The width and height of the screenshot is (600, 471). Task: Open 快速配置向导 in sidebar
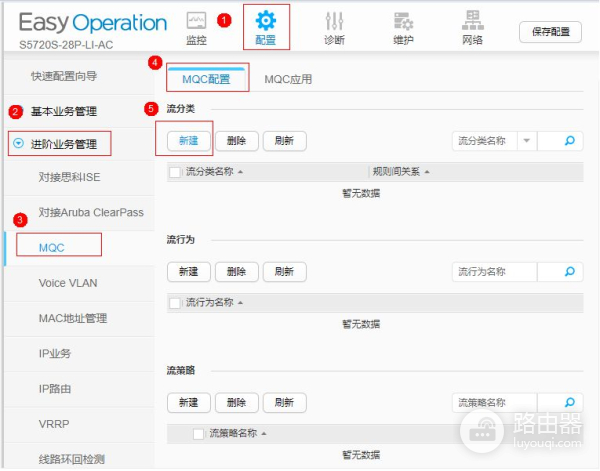(64, 76)
